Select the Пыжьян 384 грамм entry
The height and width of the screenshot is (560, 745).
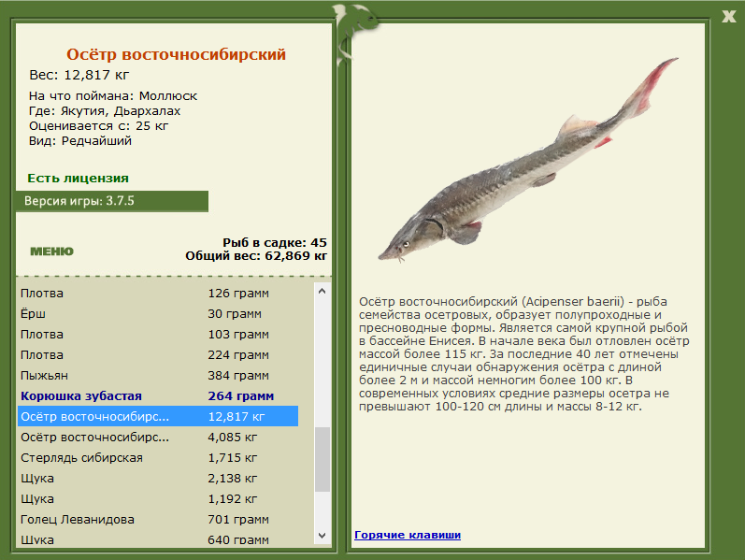tap(158, 376)
